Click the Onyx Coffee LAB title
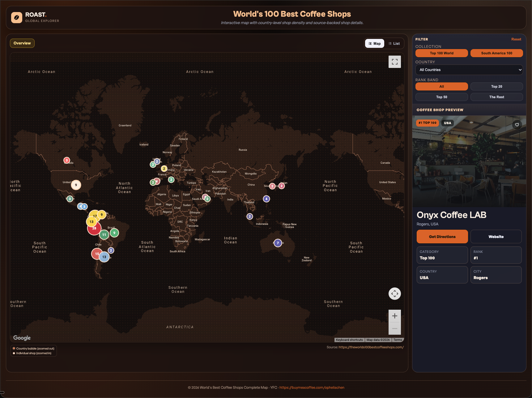The height and width of the screenshot is (398, 532). pos(451,215)
